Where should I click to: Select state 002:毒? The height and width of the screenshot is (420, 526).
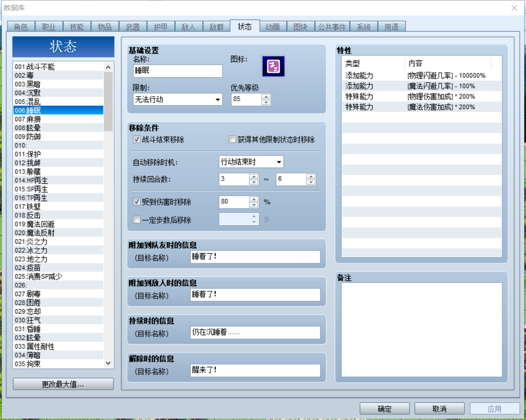tap(58, 75)
